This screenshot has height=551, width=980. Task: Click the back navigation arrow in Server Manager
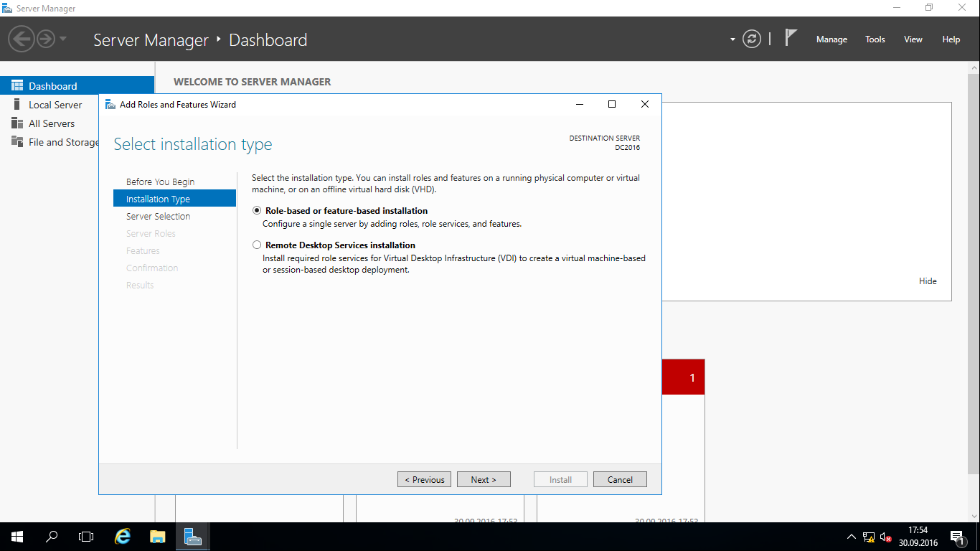point(22,38)
